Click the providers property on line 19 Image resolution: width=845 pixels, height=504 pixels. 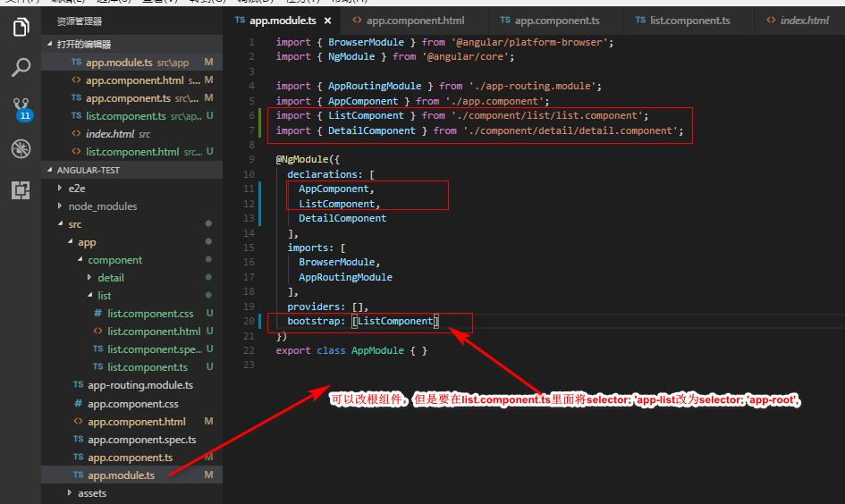point(313,307)
